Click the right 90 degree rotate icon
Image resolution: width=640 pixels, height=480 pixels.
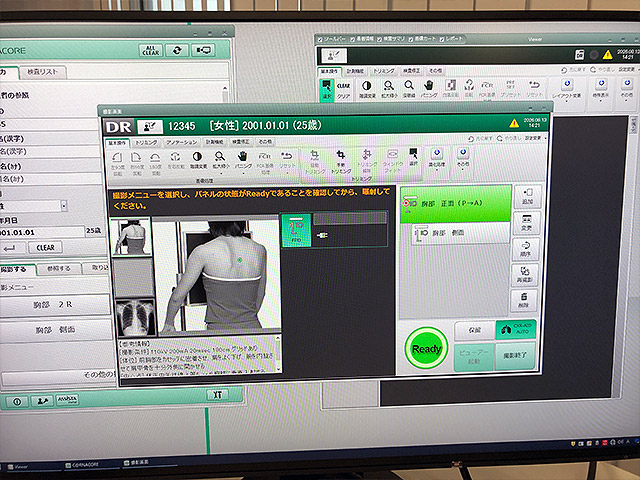[x=137, y=163]
